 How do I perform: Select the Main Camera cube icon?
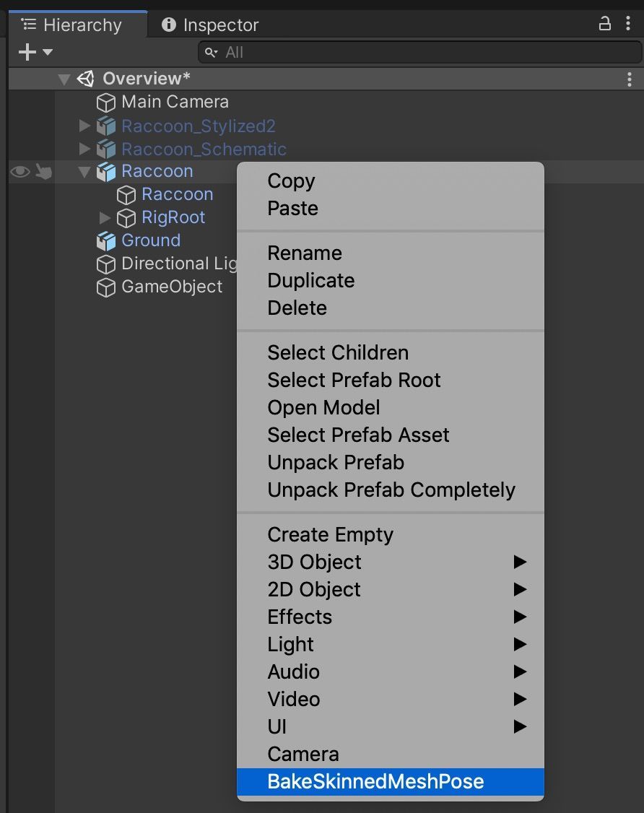click(105, 102)
